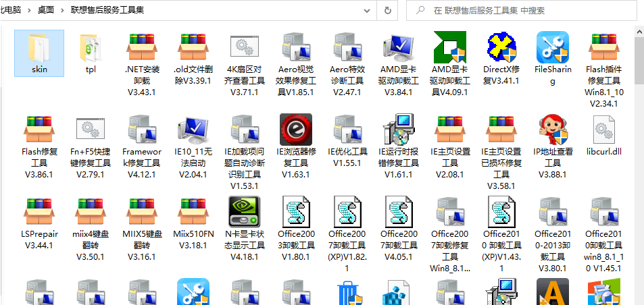Open address bar history dropdown arrow
The width and height of the screenshot is (644, 305).
point(366,10)
